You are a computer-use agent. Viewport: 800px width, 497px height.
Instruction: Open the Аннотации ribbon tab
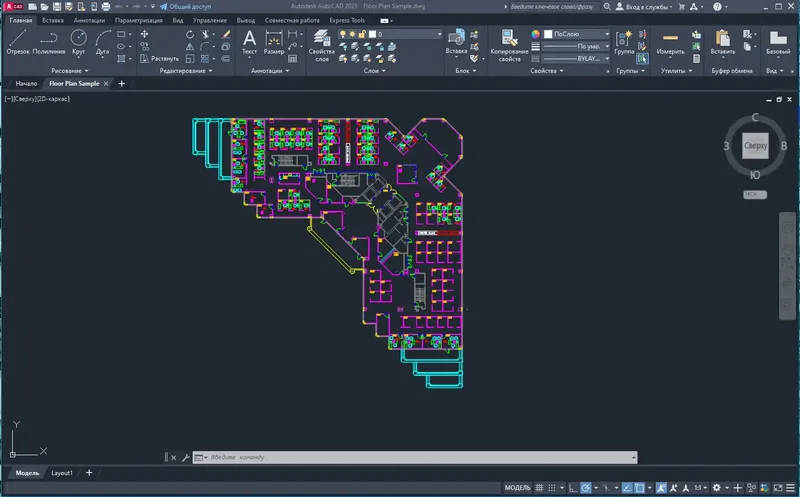pos(89,20)
